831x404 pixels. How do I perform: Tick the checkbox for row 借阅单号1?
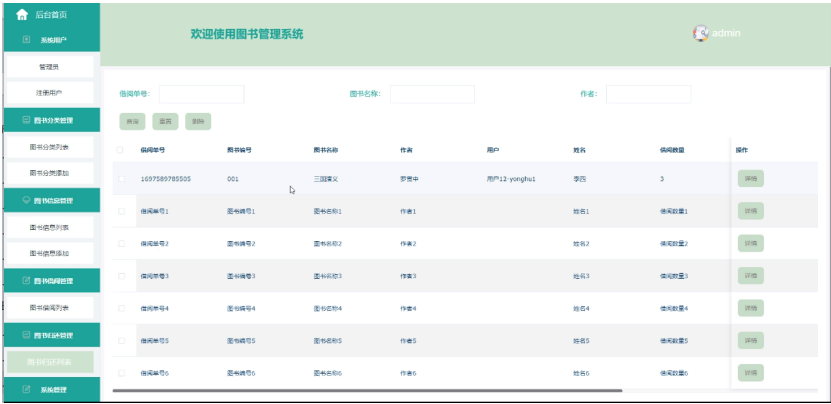(x=121, y=211)
